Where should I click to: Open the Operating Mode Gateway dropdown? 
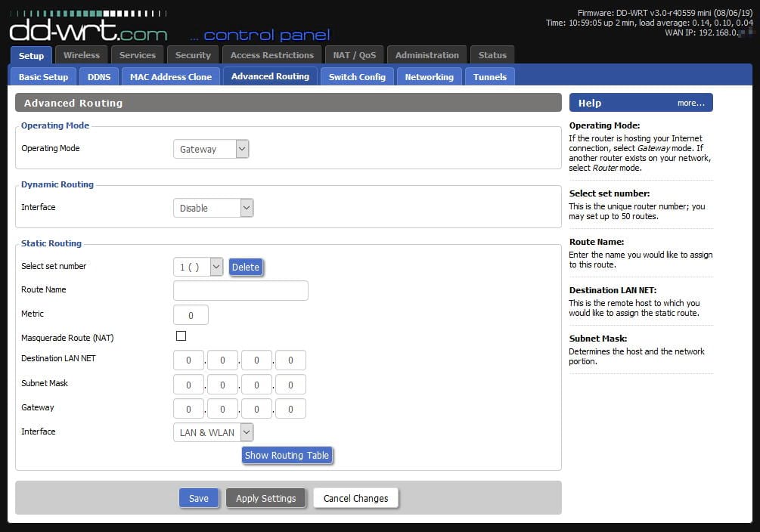(x=211, y=149)
